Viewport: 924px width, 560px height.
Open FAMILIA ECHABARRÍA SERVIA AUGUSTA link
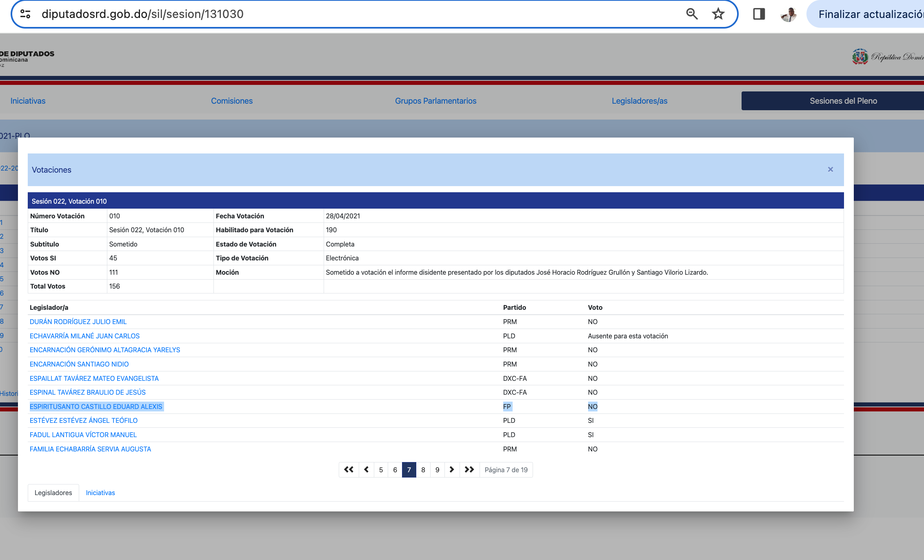[90, 449]
